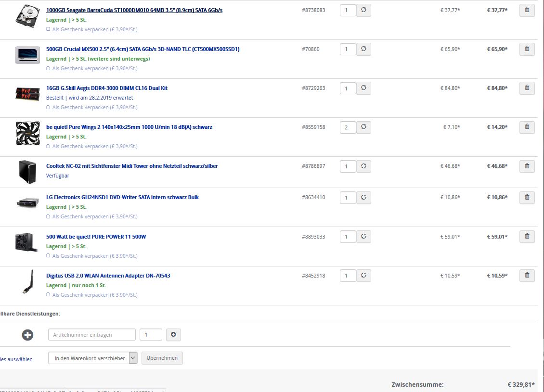Remove the Digitus WLAN adapter from cart
Viewport: 544px width, 392px height.
pyautogui.click(x=527, y=276)
